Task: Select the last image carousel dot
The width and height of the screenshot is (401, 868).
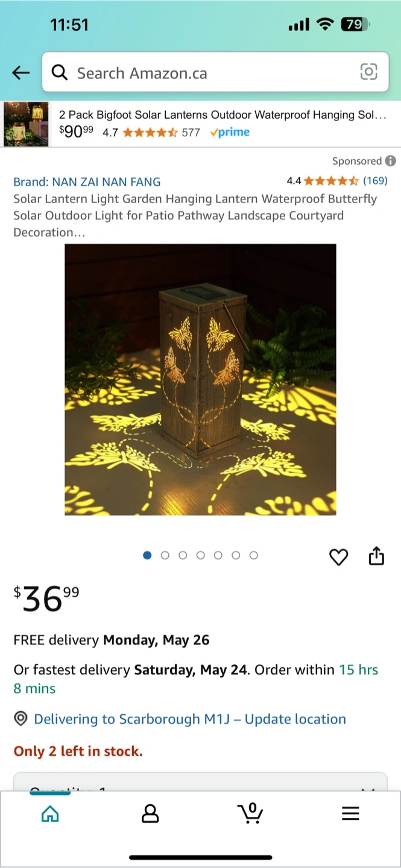Action: pos(254,555)
